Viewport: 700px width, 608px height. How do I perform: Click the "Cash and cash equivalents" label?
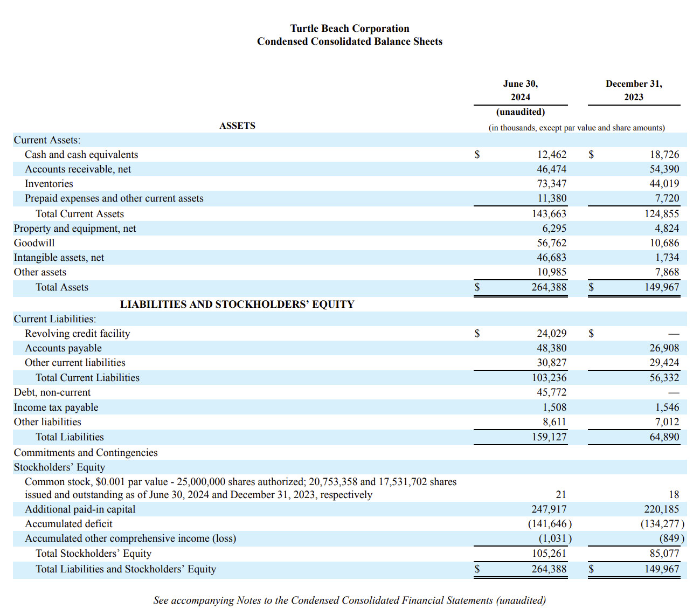pyautogui.click(x=81, y=155)
